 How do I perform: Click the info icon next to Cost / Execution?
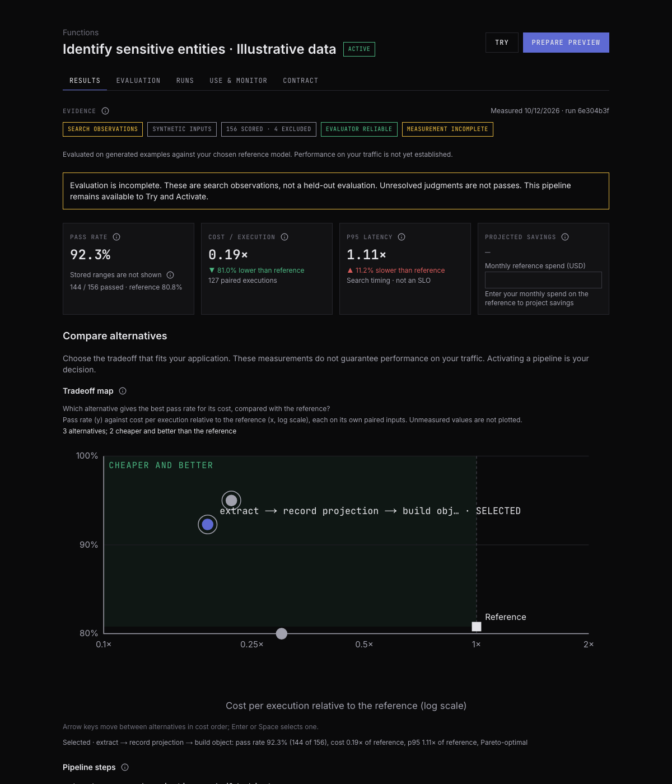click(x=284, y=237)
